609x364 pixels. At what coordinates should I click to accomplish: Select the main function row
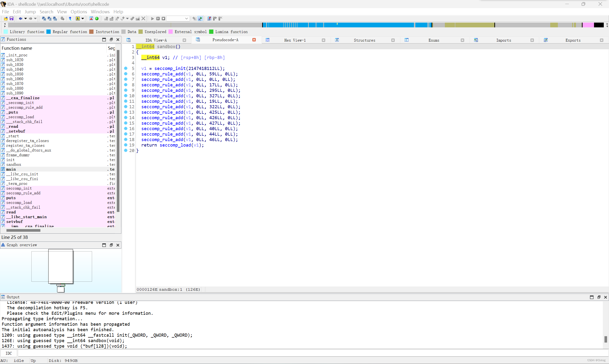tap(58, 169)
